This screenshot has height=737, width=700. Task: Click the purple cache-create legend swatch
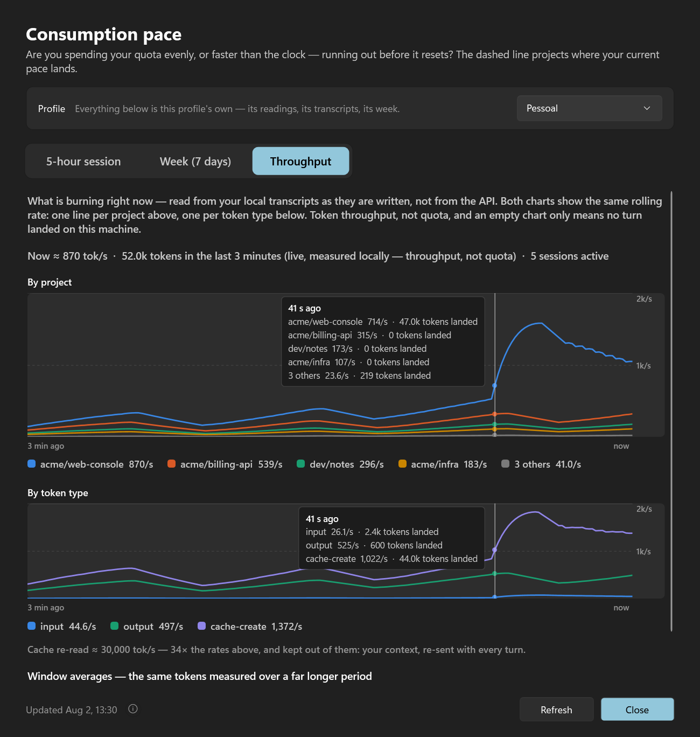(x=202, y=626)
